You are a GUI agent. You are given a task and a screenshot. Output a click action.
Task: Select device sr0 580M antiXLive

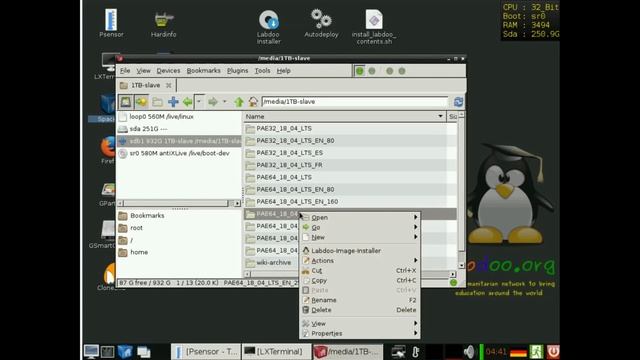click(x=180, y=153)
